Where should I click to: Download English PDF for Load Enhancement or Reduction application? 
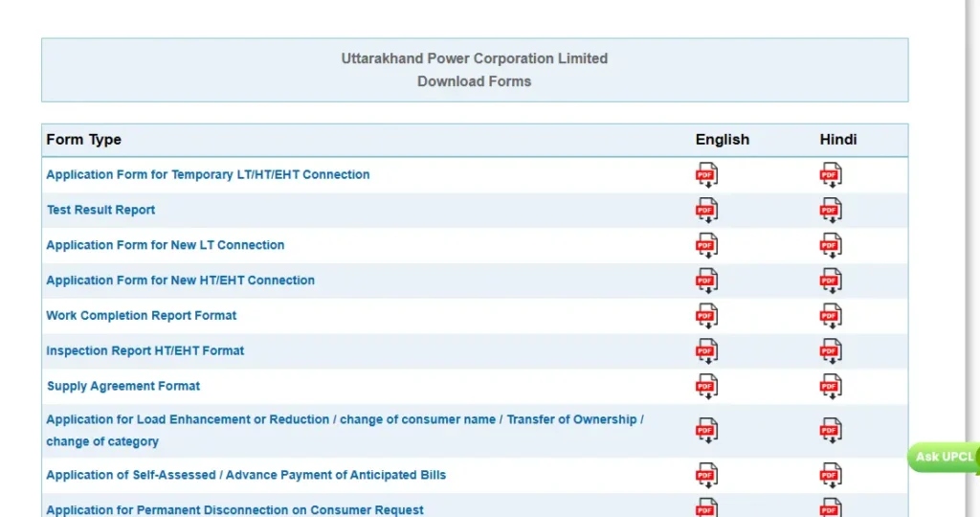[706, 430]
